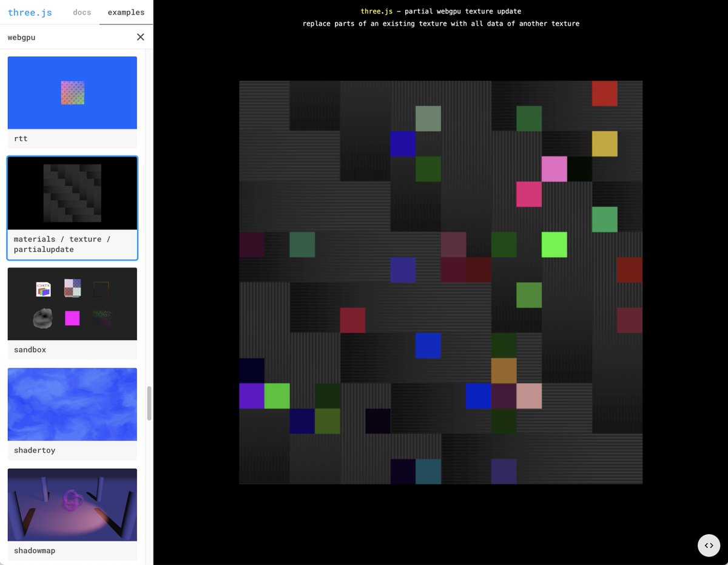The image size is (728, 565).
Task: Open the partialupdate example thumbnail
Action: coord(72,193)
